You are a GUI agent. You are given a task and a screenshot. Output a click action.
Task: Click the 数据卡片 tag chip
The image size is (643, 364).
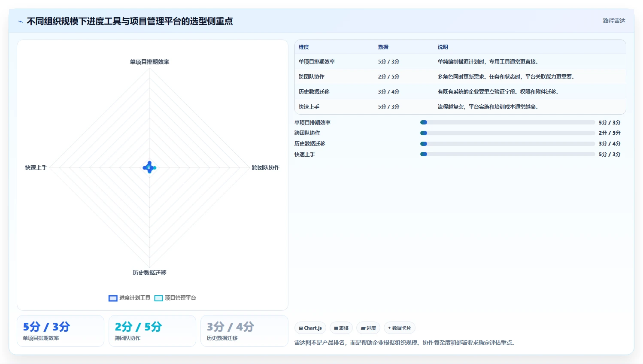(x=400, y=328)
